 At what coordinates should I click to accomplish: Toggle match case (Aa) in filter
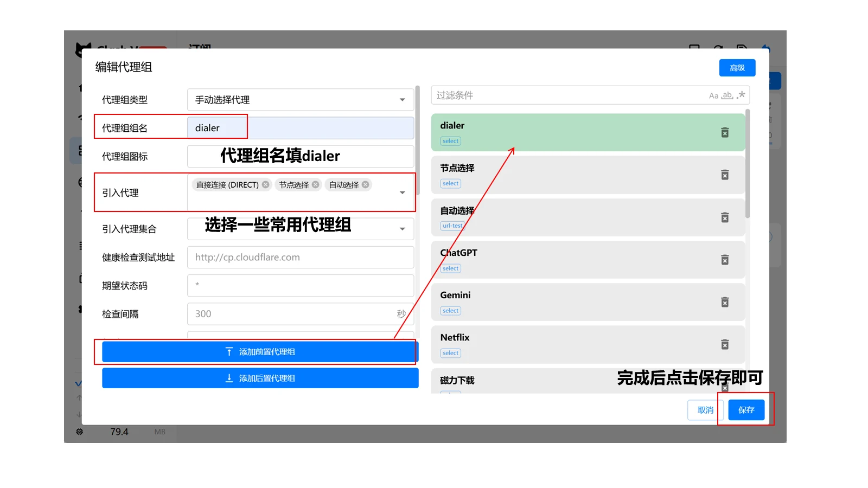(x=713, y=95)
